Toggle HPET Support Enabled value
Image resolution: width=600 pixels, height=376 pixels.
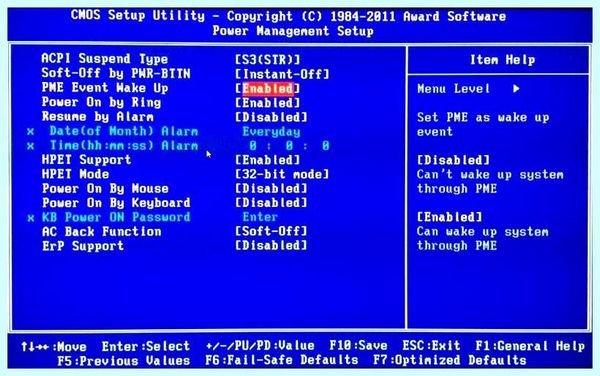[x=267, y=160]
